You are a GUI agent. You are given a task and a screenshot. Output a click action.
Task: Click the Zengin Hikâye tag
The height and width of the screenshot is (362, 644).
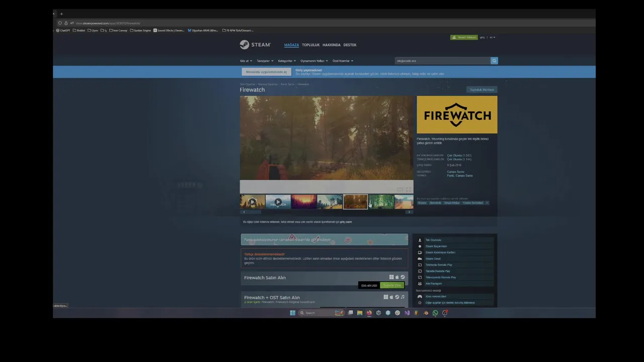452,203
